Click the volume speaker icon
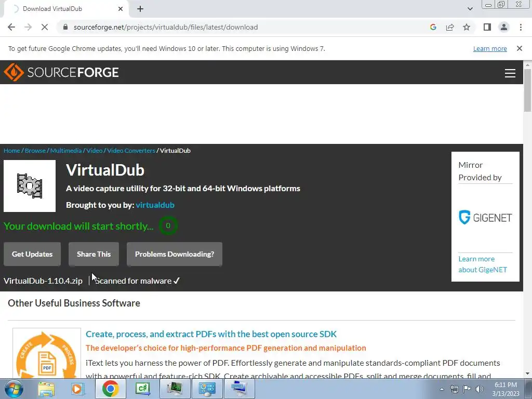This screenshot has width=532, height=399. click(x=480, y=389)
